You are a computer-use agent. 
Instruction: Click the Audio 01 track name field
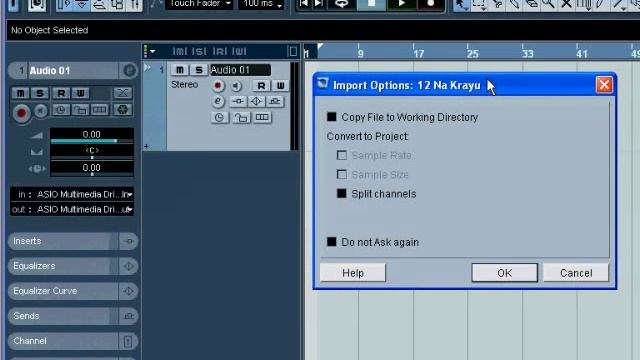pos(240,70)
